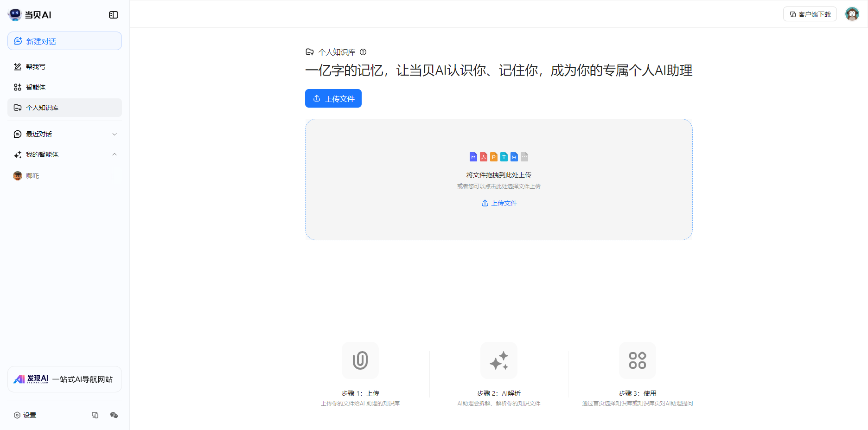Click the 上传文件 link inside drop zone

click(499, 203)
